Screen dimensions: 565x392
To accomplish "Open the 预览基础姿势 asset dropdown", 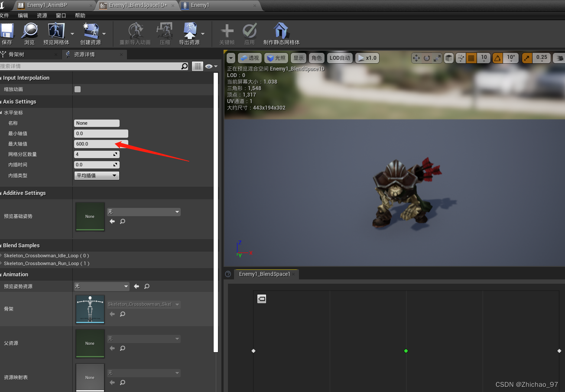I will pos(143,211).
